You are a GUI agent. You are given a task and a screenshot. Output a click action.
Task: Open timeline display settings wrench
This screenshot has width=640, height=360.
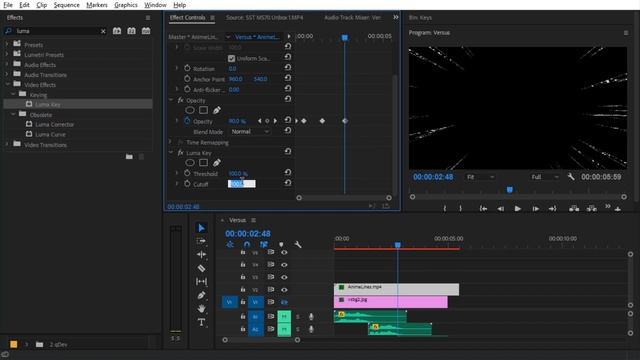click(x=298, y=244)
